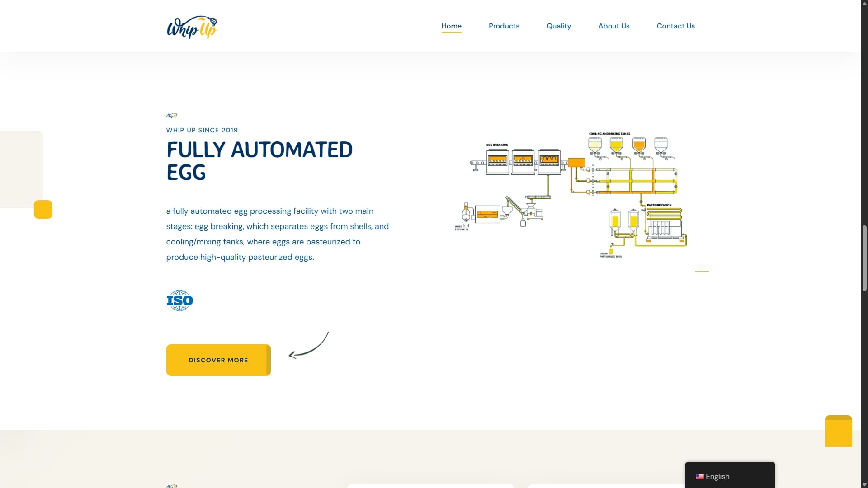The width and height of the screenshot is (868, 488).
Task: Click the page vertical scrollbar thumb
Action: (864, 258)
